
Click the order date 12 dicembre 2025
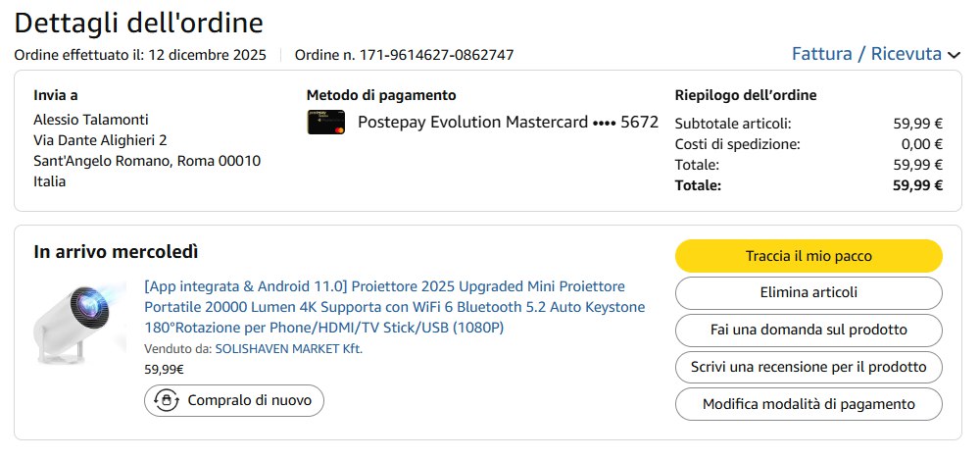[207, 55]
